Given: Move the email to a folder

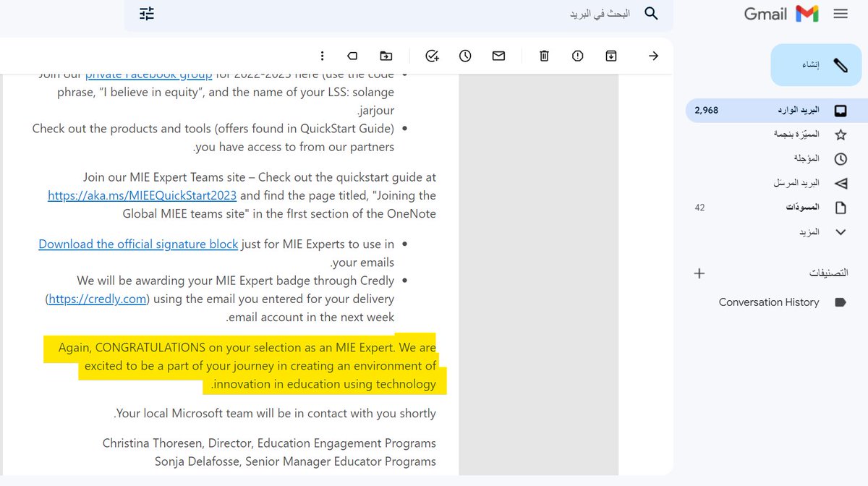Looking at the screenshot, I should point(386,56).
